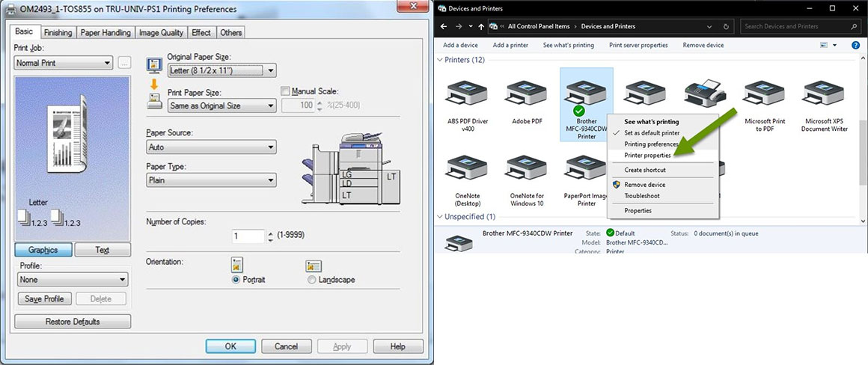The width and height of the screenshot is (868, 365).
Task: Open the Print Paper Size dropdown
Action: pos(222,105)
